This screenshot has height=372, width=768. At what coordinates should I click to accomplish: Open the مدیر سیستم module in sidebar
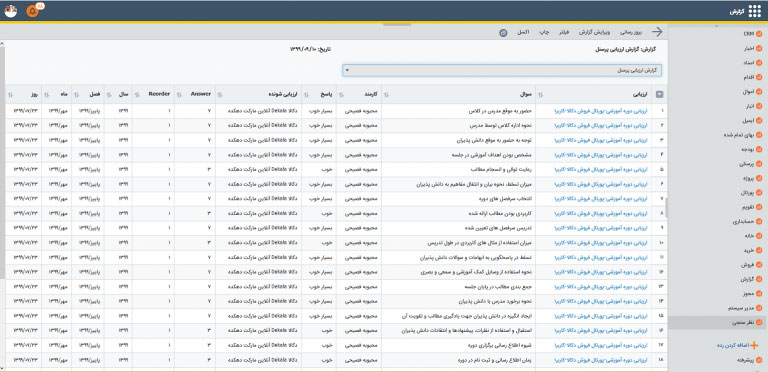click(x=745, y=308)
